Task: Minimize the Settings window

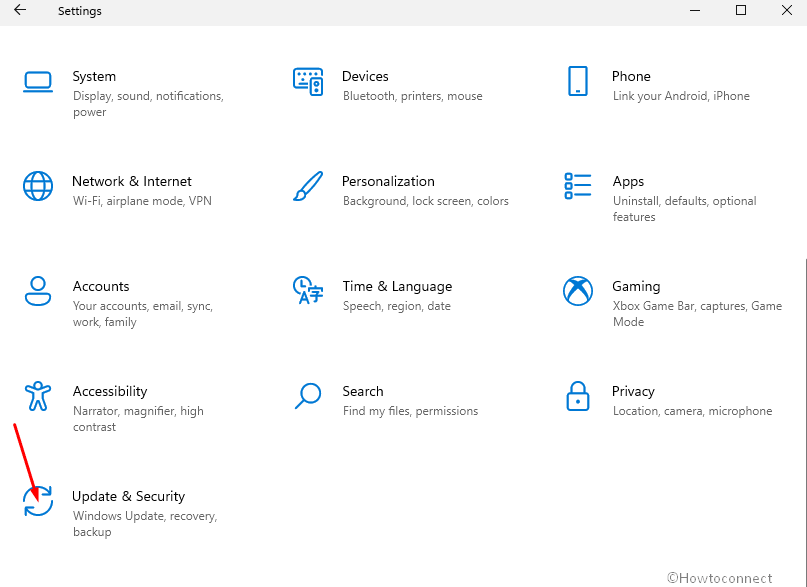Action: pos(695,10)
